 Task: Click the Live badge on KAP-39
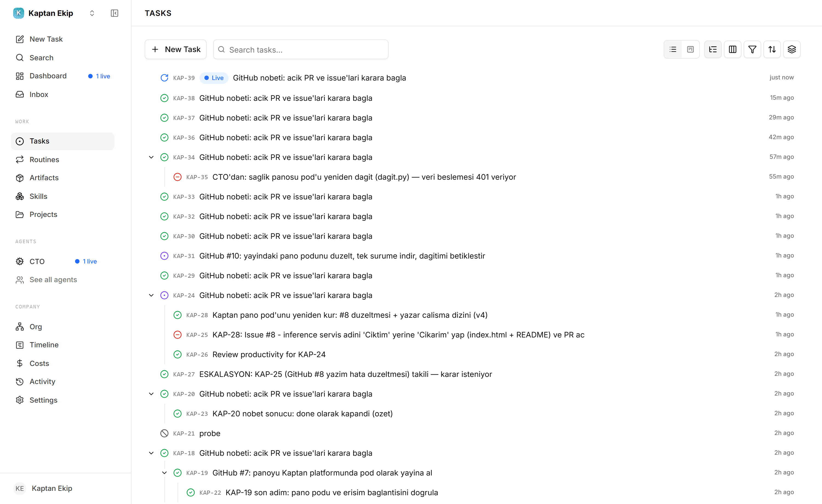click(x=214, y=78)
